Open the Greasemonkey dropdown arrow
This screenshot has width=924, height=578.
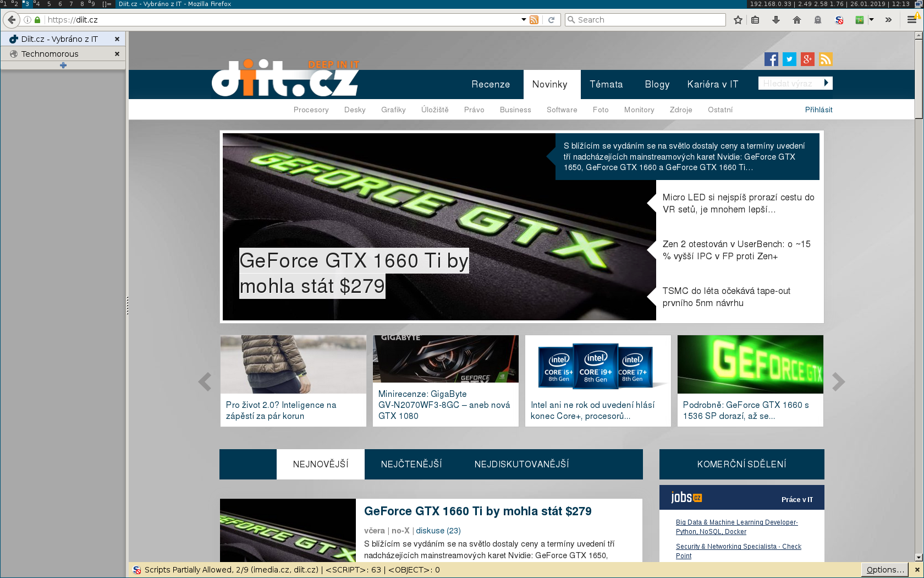coord(871,20)
